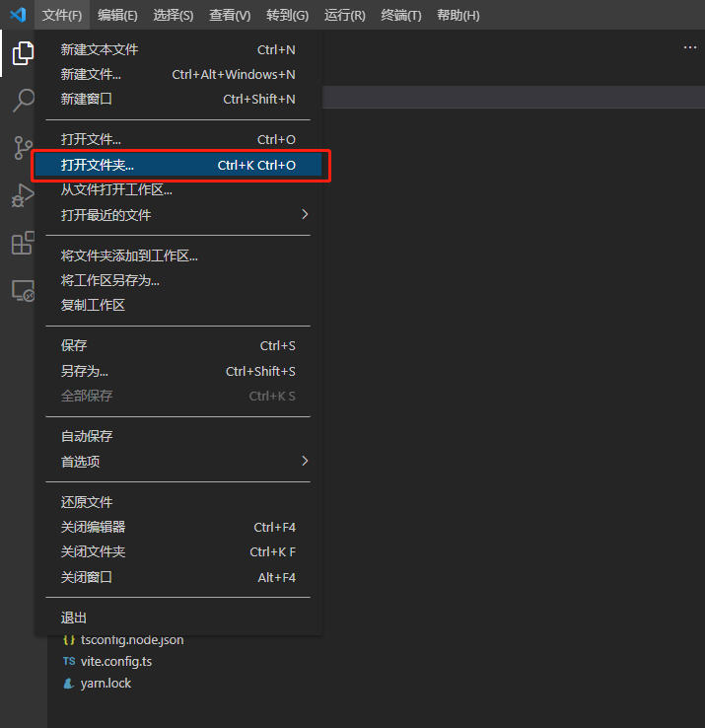Choose 打开文件夹... menu entry
Viewport: 705px width, 728px height.
178,165
